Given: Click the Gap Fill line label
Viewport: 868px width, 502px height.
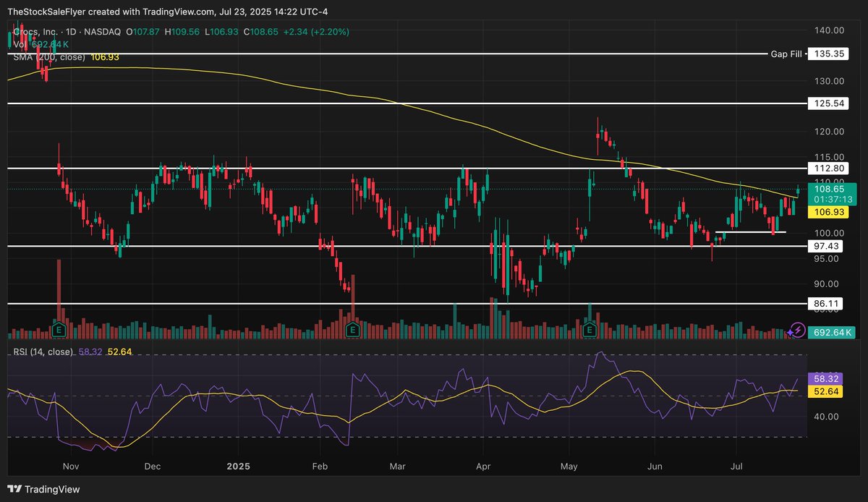Looking at the screenshot, I should 786,54.
